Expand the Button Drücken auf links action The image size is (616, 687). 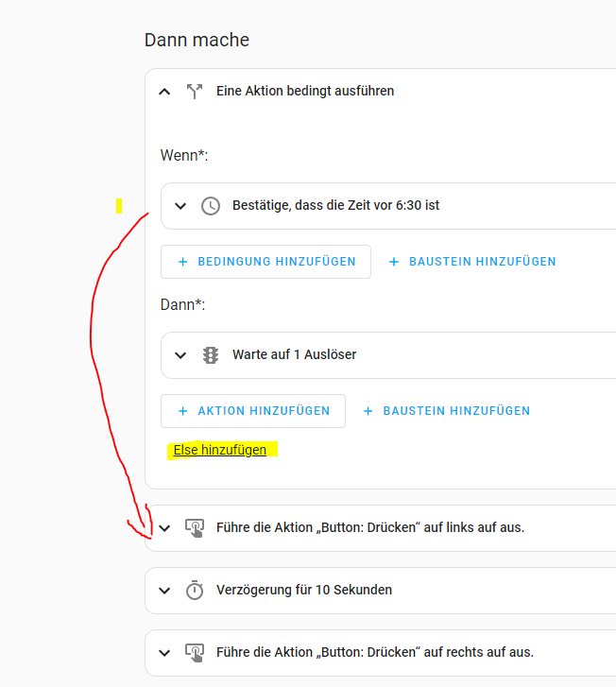[x=164, y=528]
